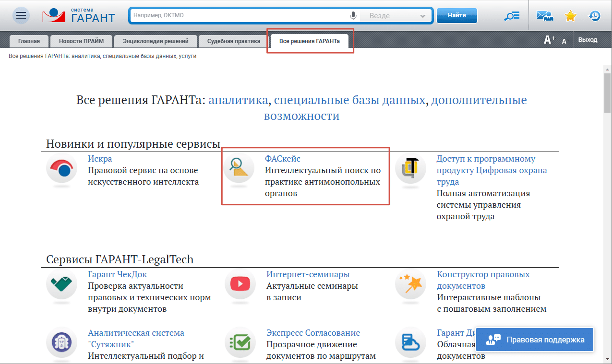The image size is (612, 364).
Task: Click the Интернет-семинары play icon
Action: (x=240, y=285)
